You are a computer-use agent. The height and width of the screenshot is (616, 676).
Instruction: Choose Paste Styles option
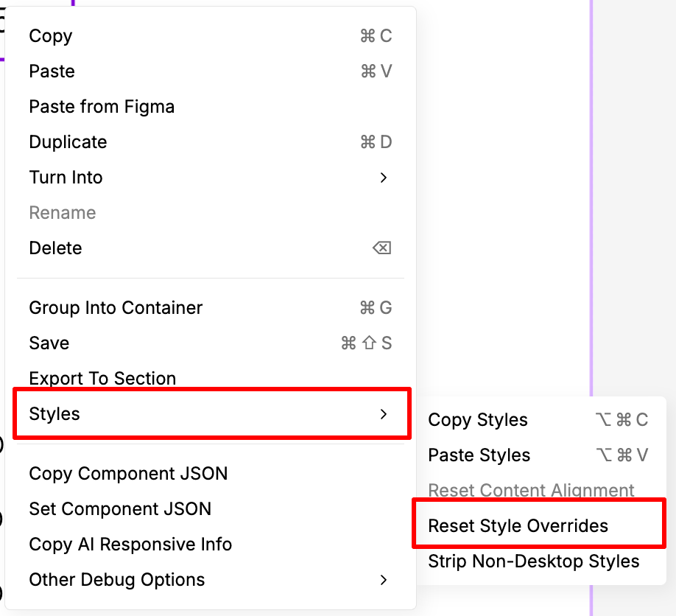[479, 455]
